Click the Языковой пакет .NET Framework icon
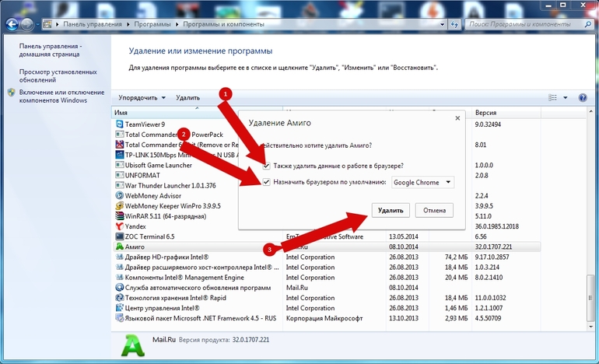 (120, 318)
